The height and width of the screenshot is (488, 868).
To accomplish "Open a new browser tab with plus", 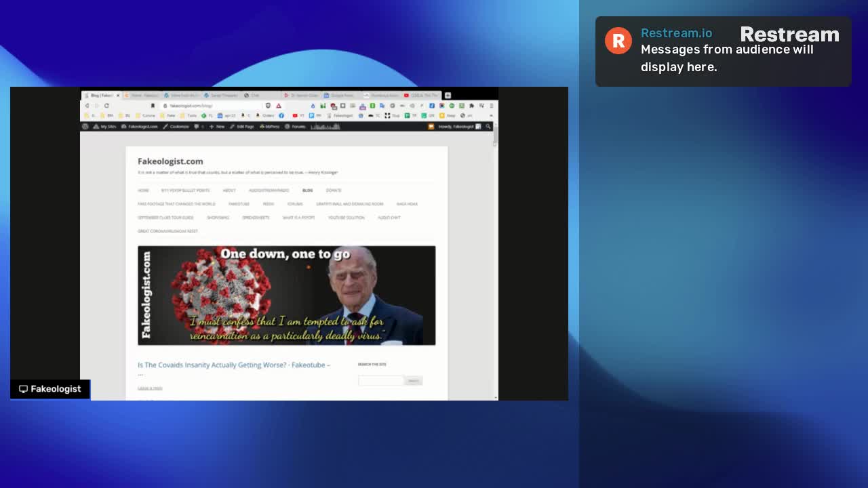I will (x=448, y=95).
